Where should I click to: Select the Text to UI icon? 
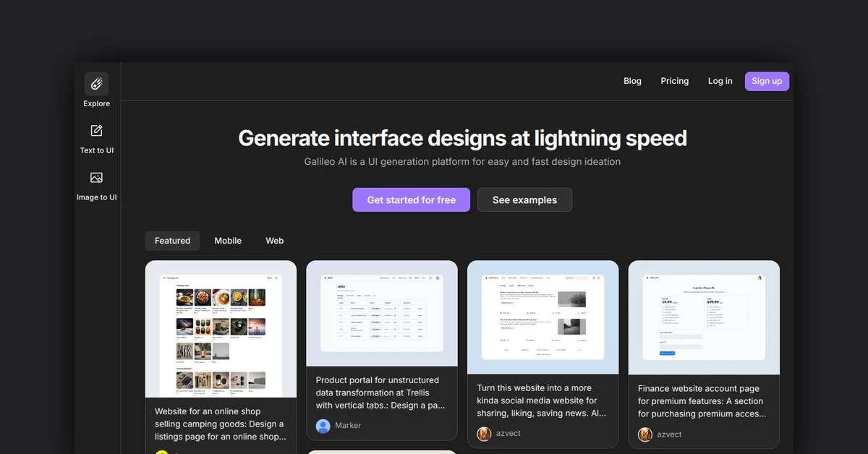point(96,131)
